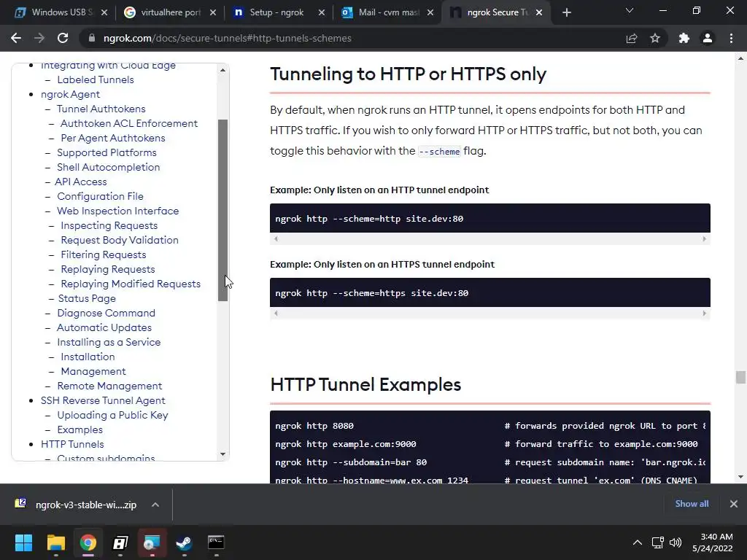Open Steam from the taskbar

point(184,542)
